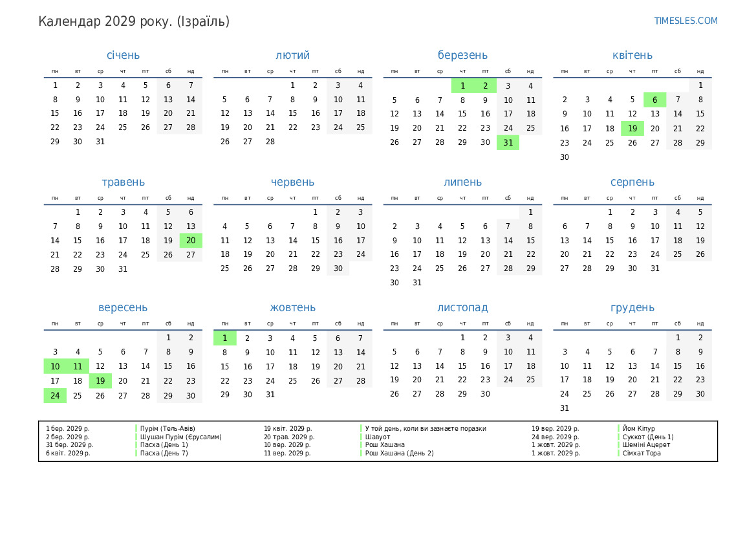756x535 pixels.
Task: Click highlighted May 20 in травень
Action: point(191,240)
